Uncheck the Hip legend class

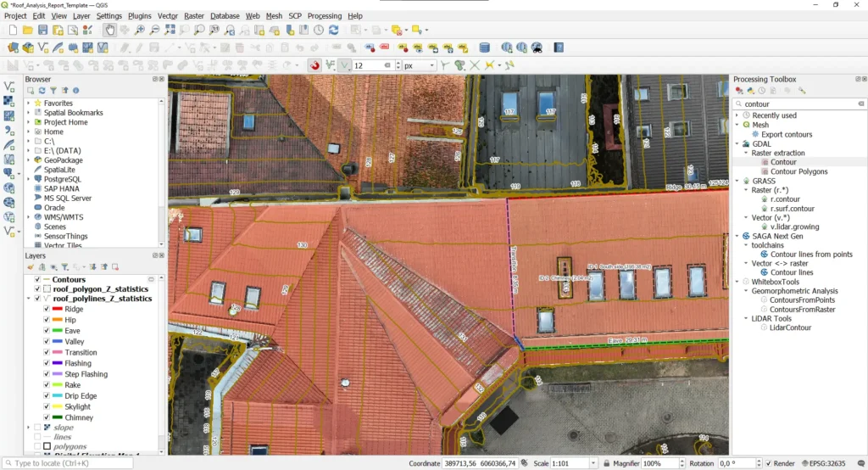click(47, 320)
